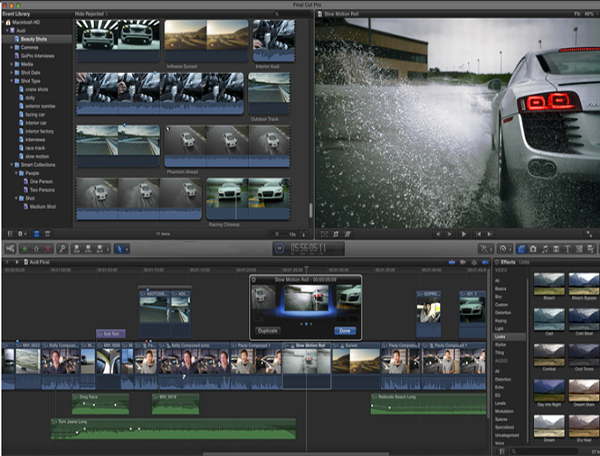
Task: Open the Photos browser camera icon
Action: (x=533, y=249)
